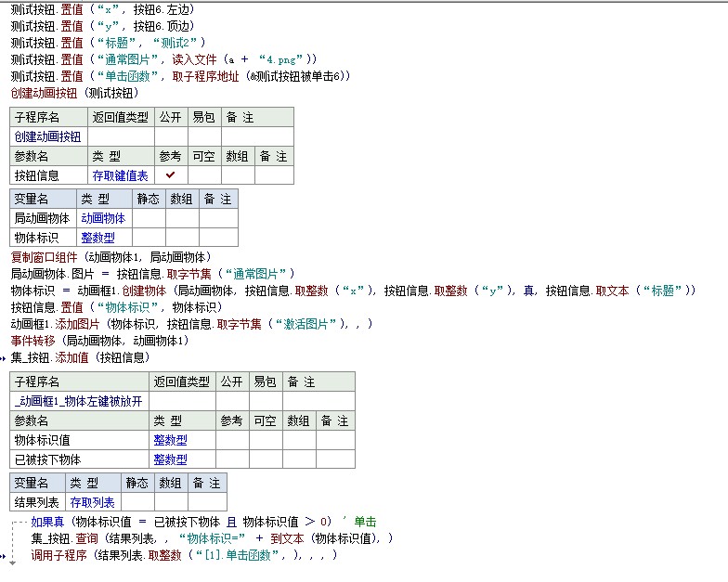Select the 创建动画按钮 subprogram name cell
Screen dimensions: 728x582
(47, 136)
